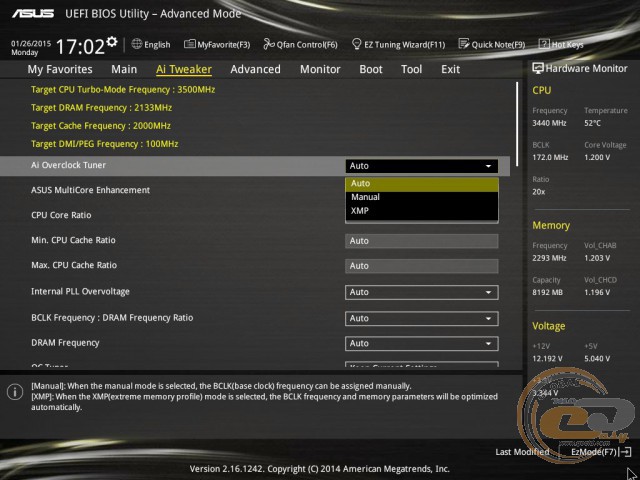640x480 pixels.
Task: Open MyFavorite(F3) folder icon
Action: [189, 44]
